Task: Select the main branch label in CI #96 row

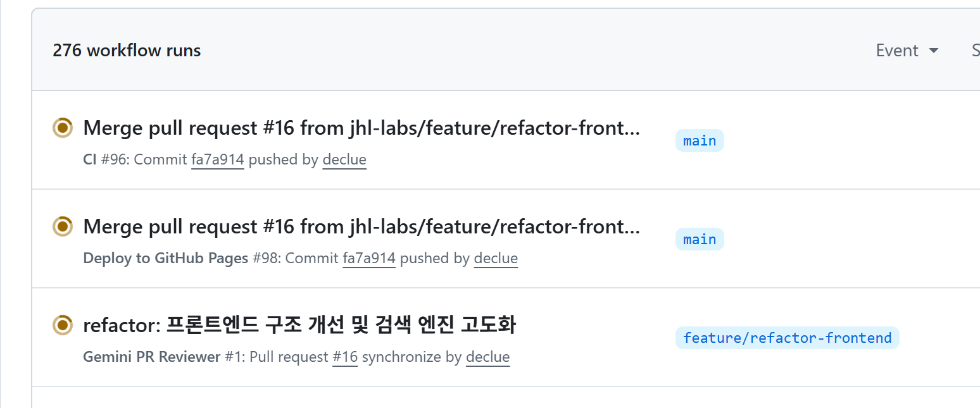Action: tap(700, 140)
